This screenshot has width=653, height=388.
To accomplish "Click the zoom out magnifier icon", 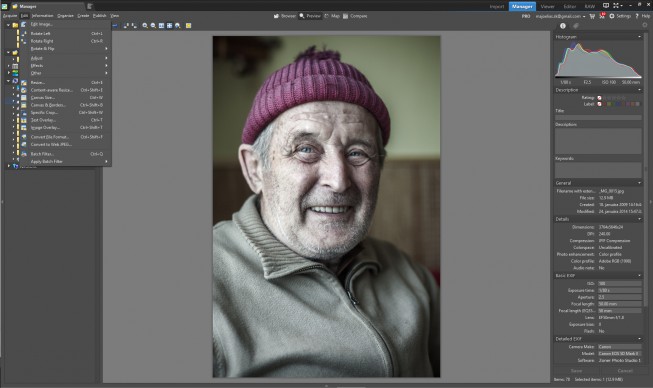I will [x=153, y=26].
